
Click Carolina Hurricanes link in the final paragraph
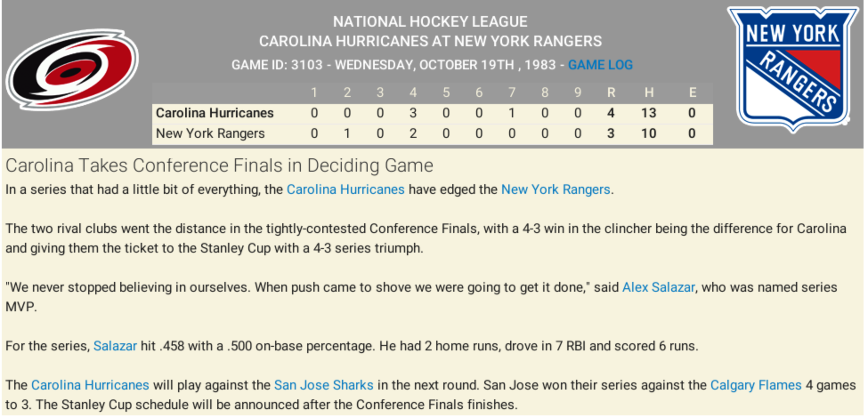pos(90,385)
